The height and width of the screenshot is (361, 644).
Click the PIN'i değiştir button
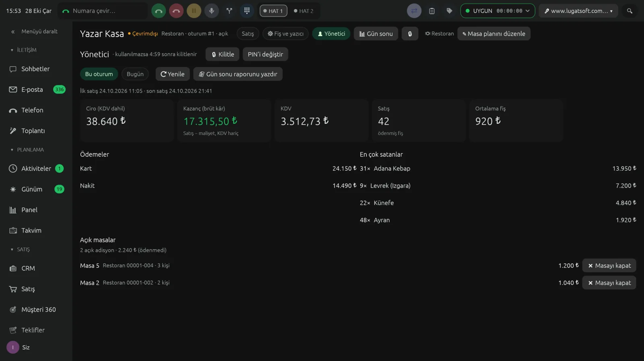pyautogui.click(x=265, y=54)
